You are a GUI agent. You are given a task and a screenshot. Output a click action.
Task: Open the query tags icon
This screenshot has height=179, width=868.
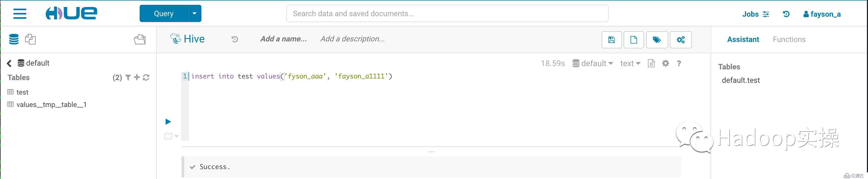[657, 40]
